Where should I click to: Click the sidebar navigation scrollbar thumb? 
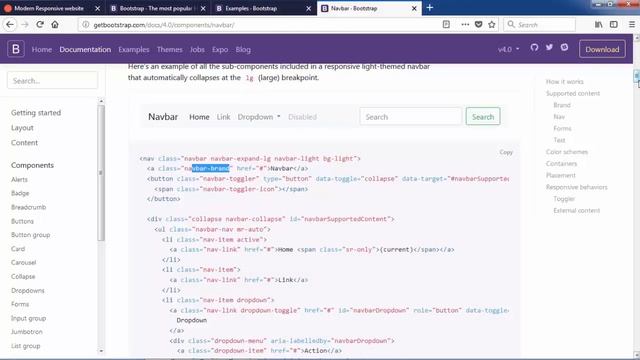tap(101, 173)
